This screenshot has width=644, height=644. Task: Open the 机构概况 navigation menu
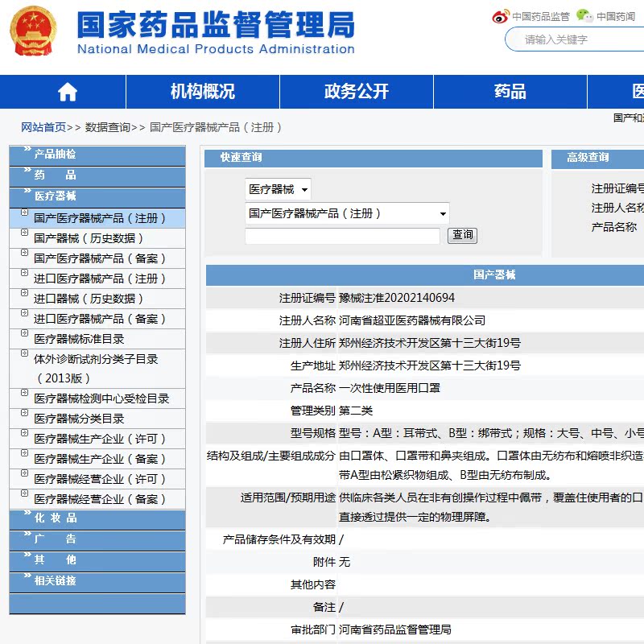pyautogui.click(x=203, y=92)
